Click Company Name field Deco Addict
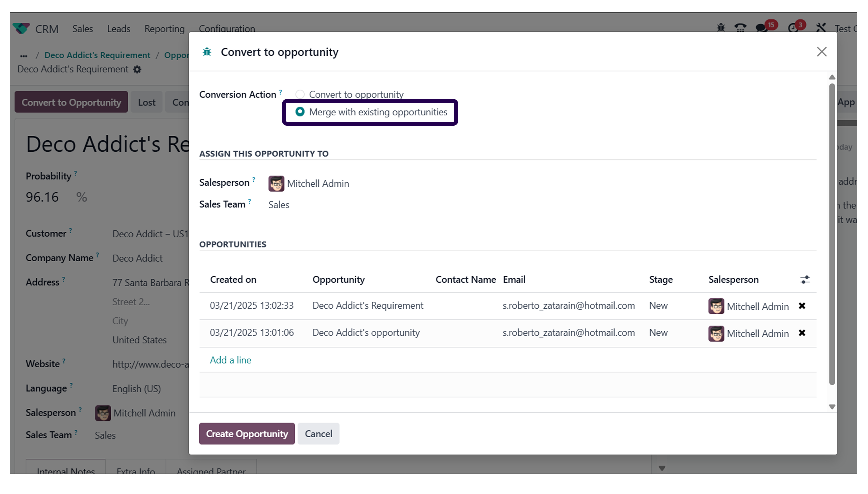Image resolution: width=868 pixels, height=494 pixels. point(137,259)
